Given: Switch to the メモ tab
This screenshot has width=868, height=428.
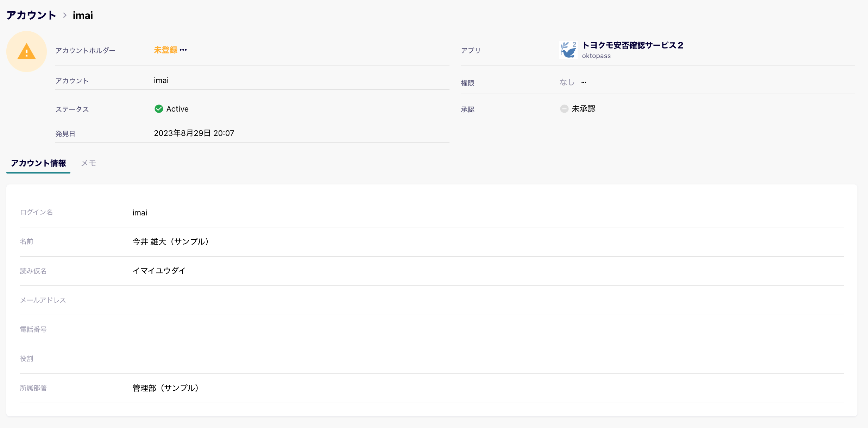Looking at the screenshot, I should pyautogui.click(x=88, y=163).
